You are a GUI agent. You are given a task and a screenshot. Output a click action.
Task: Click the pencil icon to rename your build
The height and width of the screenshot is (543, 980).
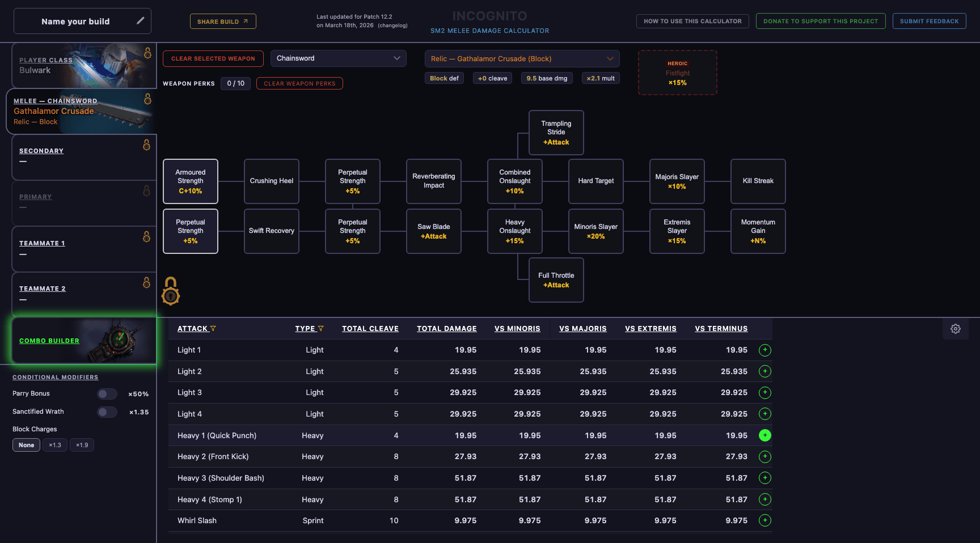pos(140,20)
